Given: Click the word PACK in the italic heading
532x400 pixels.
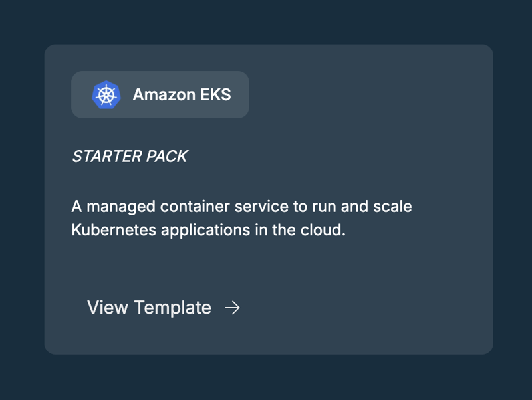Looking at the screenshot, I should [167, 157].
